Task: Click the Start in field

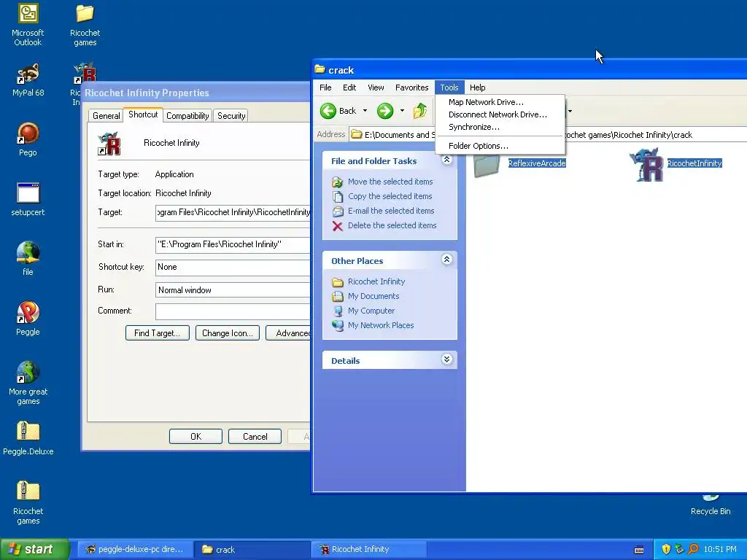Action: click(233, 244)
